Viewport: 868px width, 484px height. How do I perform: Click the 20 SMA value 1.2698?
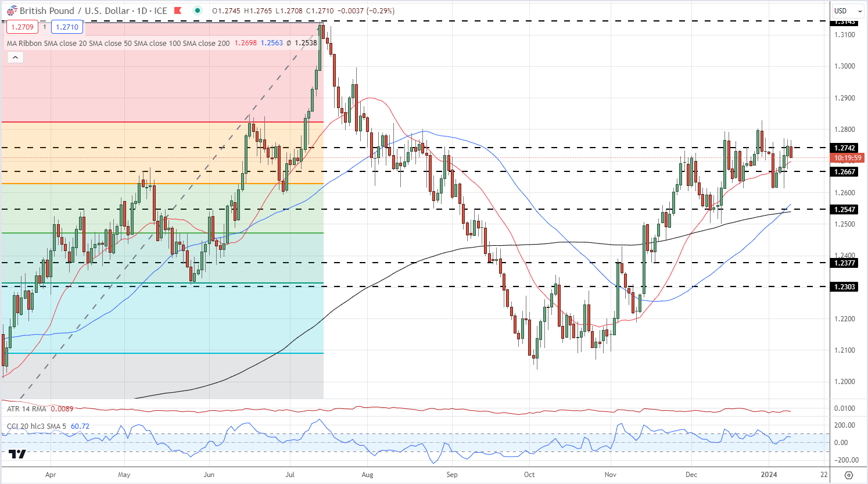245,43
